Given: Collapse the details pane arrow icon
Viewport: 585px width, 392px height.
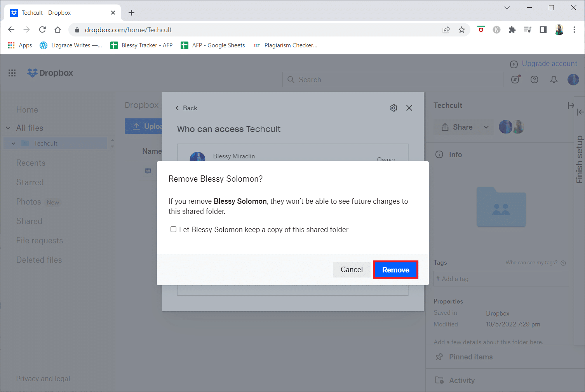Looking at the screenshot, I should tap(570, 106).
